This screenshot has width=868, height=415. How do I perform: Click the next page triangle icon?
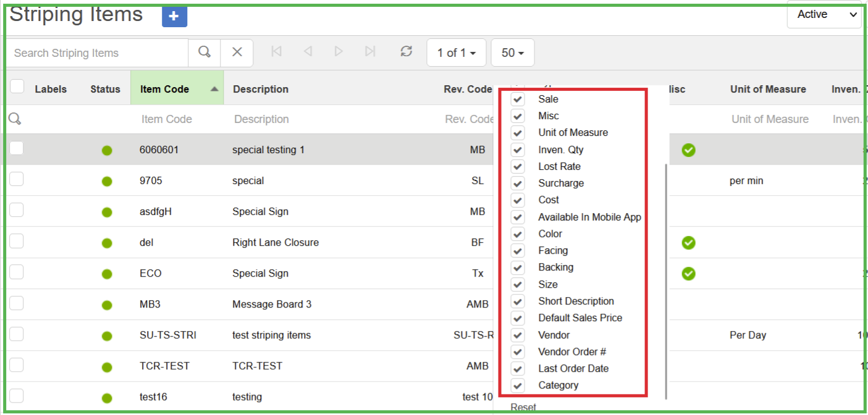click(339, 52)
